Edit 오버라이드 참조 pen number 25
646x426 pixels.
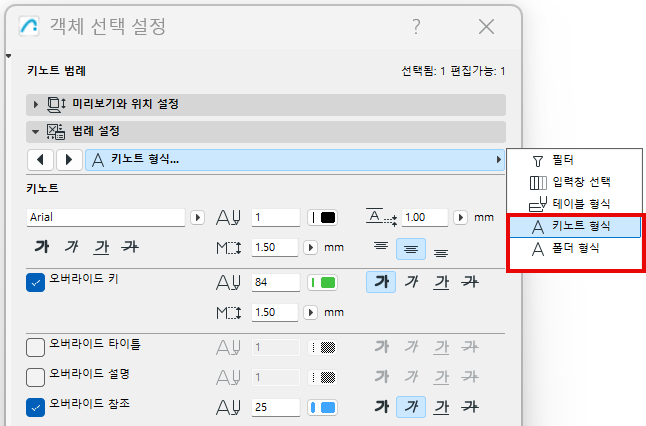pyautogui.click(x=276, y=407)
